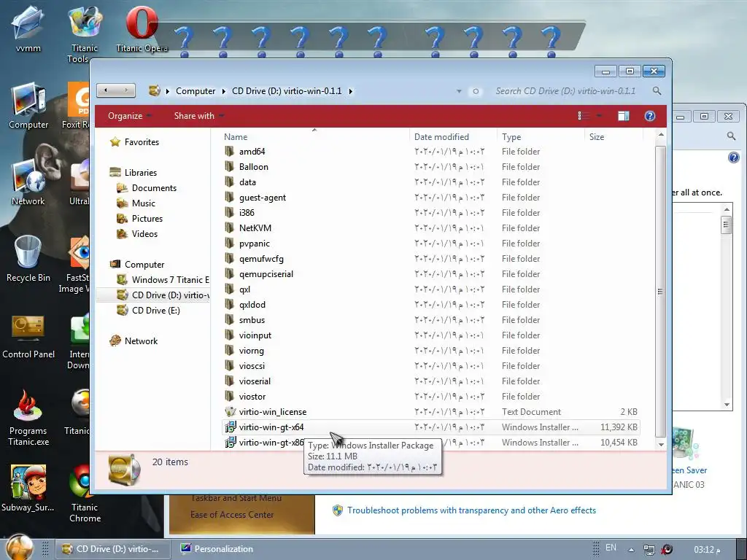Launch Programs Titanic.exe desktop icon
The image size is (747, 560).
28,418
